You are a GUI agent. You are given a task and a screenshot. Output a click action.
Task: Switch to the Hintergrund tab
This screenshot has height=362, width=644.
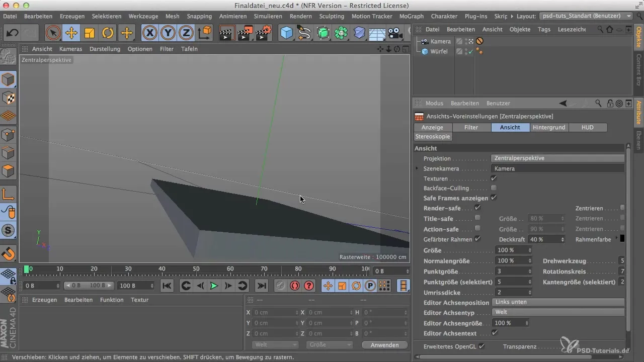click(549, 128)
